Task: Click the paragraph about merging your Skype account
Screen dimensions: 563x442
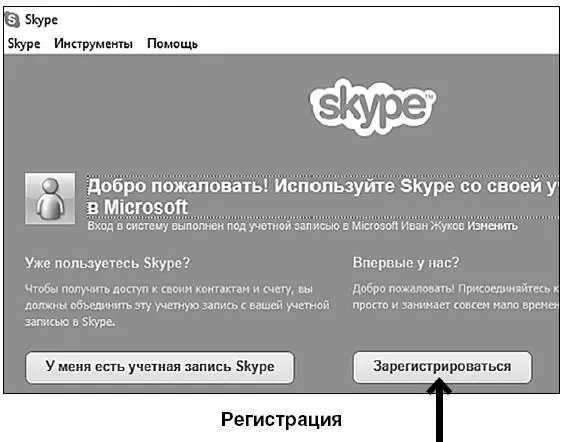Action: tap(177, 305)
